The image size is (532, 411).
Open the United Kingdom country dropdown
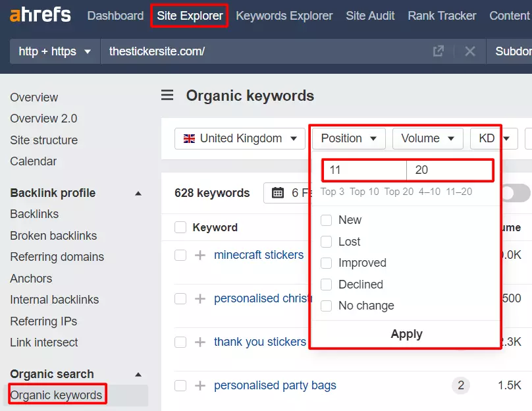(240, 138)
